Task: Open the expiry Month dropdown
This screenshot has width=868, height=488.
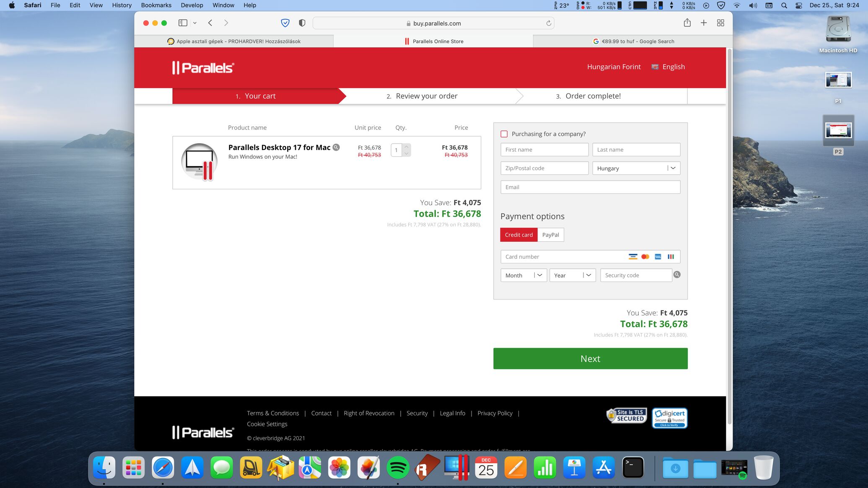Action: (523, 275)
